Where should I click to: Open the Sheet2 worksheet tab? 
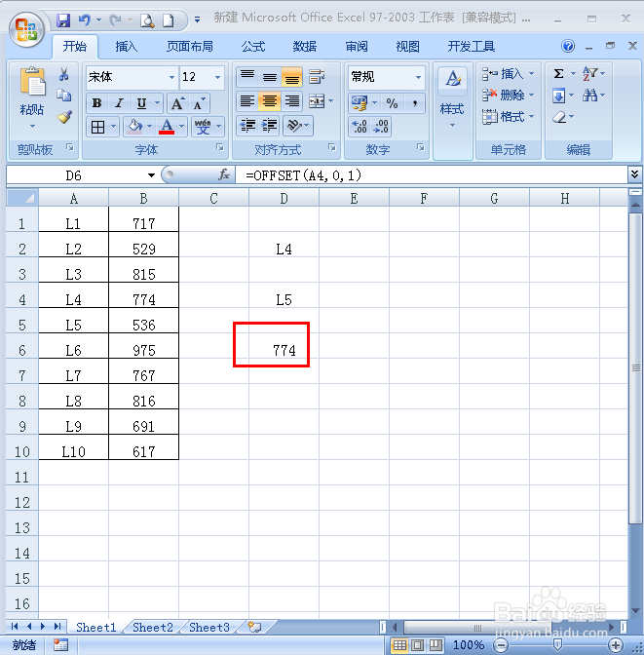pos(152,627)
